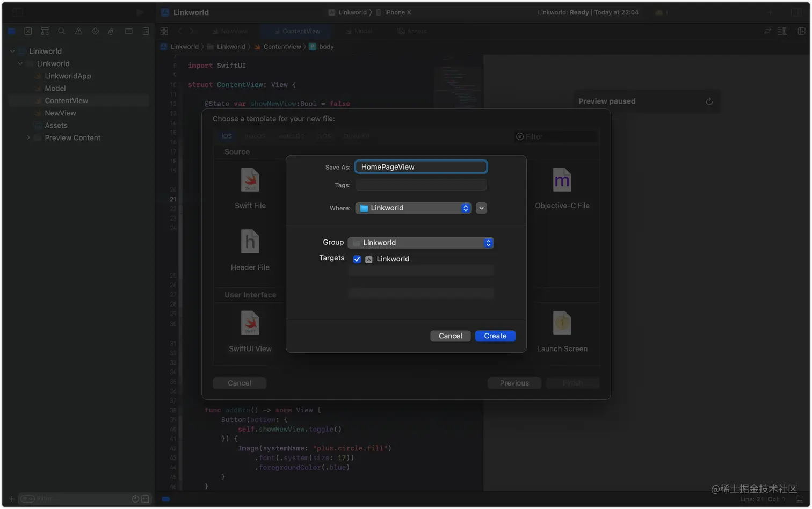Viewport: 812px width, 509px height.
Task: Click the Save As name field
Action: (421, 166)
